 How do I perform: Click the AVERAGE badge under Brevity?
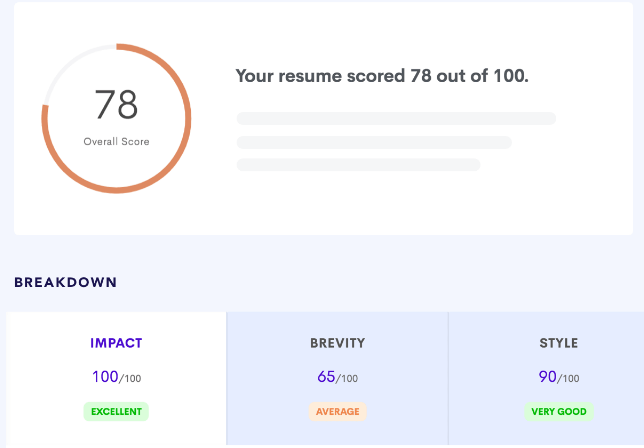click(338, 411)
